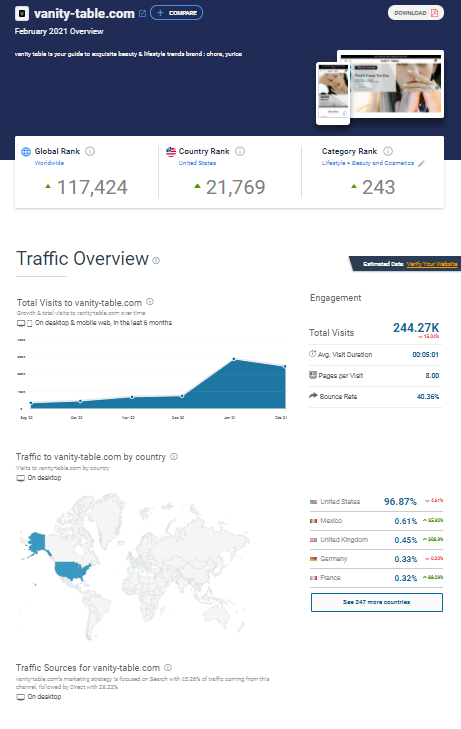Click the 96.87% United States share
Viewport: 461px width, 729px height.
(x=400, y=502)
